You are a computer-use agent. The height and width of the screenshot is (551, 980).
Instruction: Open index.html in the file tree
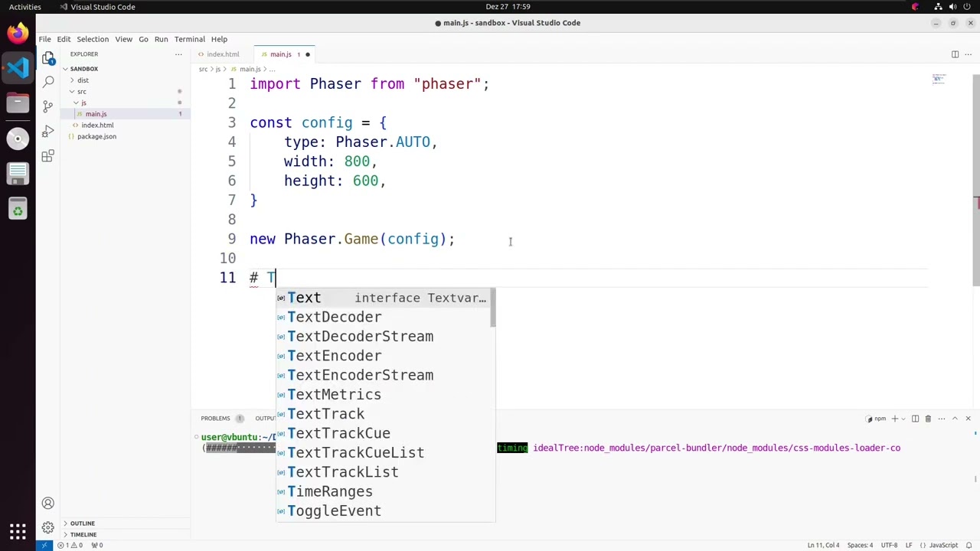[x=97, y=126]
